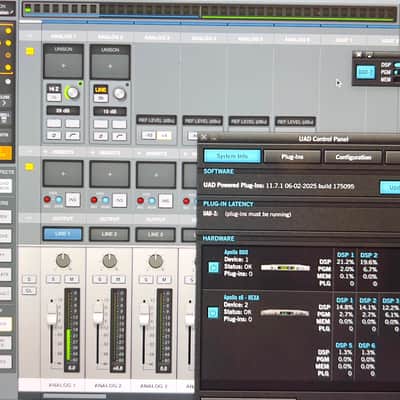Open the LINE 2 output selector
Image resolution: width=400 pixels, height=400 pixels.
tap(109, 234)
